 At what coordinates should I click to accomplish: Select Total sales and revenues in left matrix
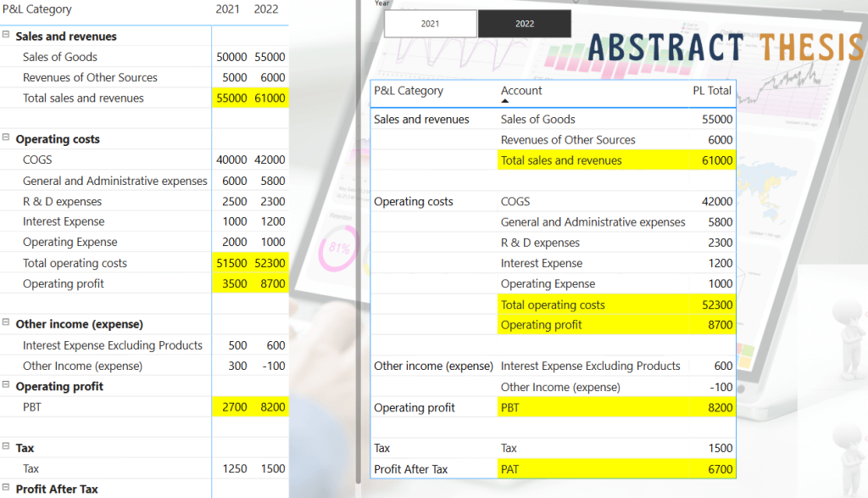click(83, 98)
